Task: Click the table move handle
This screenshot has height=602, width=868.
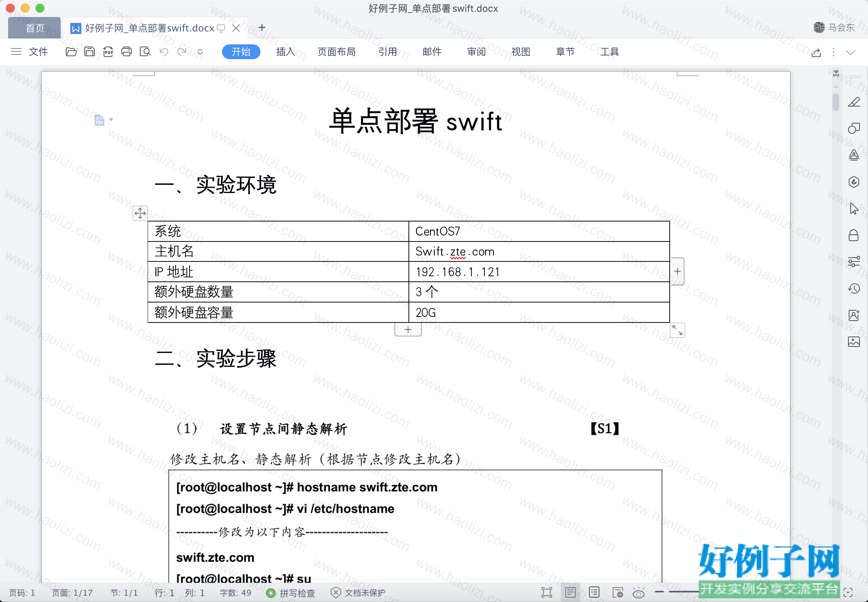Action: pyautogui.click(x=140, y=213)
